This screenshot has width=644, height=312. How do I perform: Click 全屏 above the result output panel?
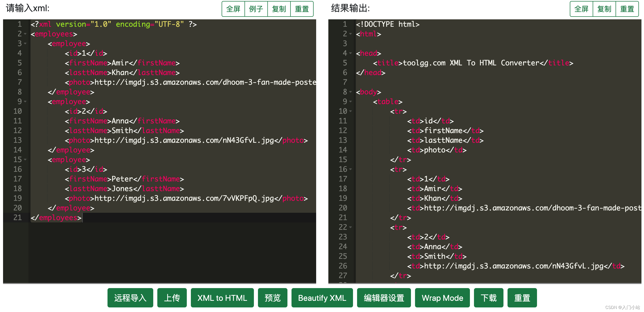pyautogui.click(x=581, y=9)
